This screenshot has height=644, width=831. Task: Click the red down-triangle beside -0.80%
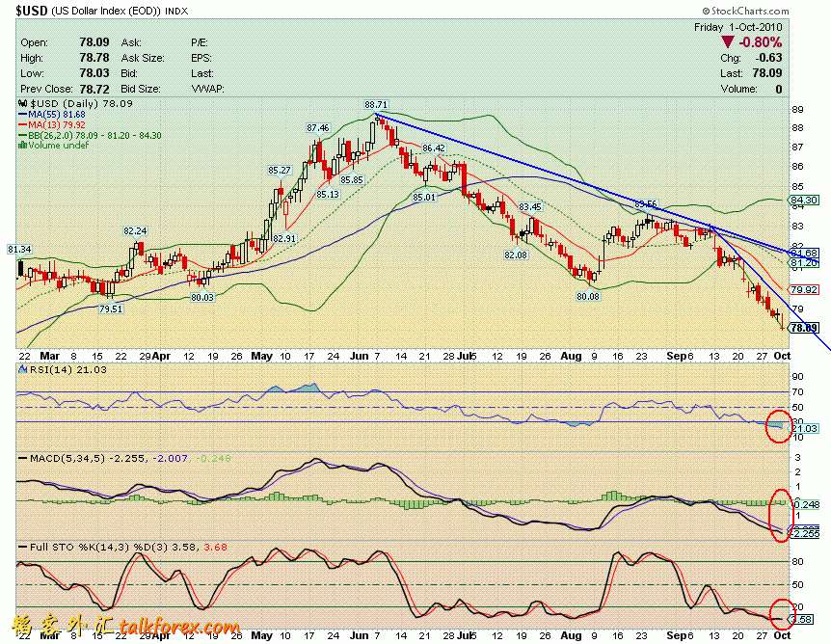tap(727, 43)
